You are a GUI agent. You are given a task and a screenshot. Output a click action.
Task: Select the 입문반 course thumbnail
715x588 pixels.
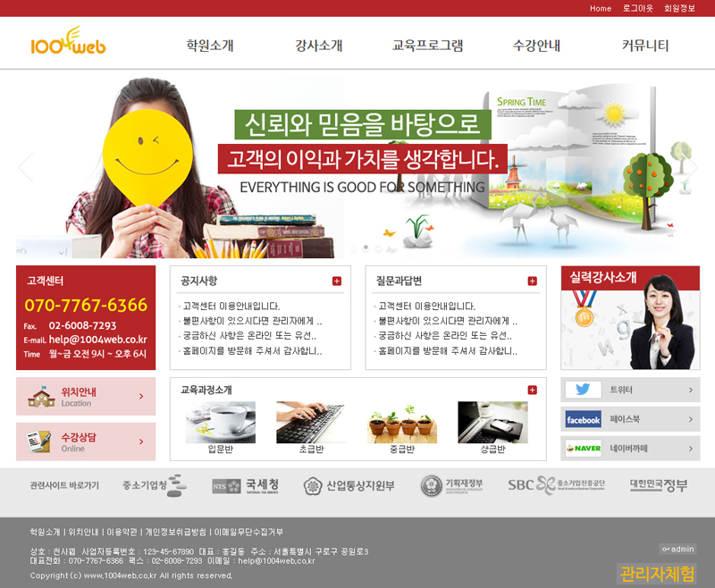point(220,423)
